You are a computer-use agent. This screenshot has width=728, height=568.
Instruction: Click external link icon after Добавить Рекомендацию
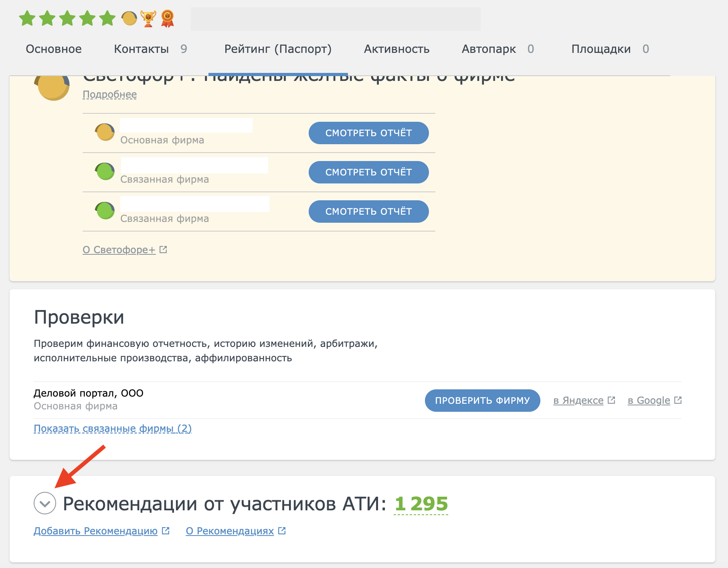[x=166, y=531]
